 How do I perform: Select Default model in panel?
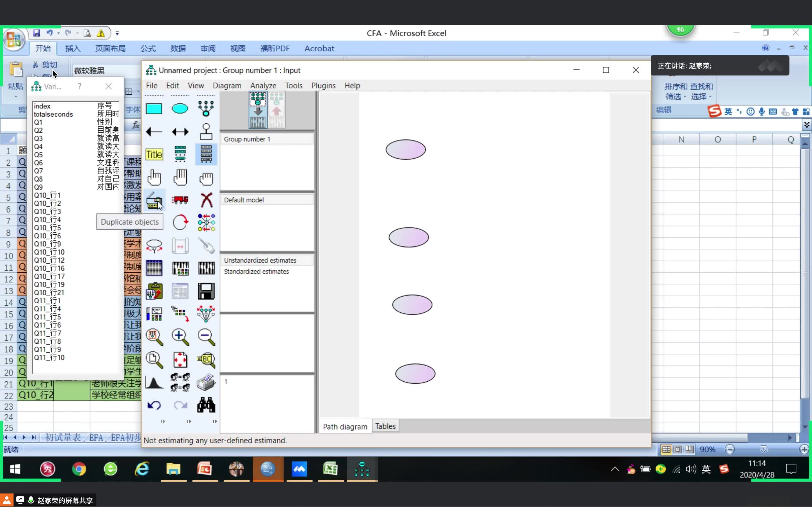(244, 200)
